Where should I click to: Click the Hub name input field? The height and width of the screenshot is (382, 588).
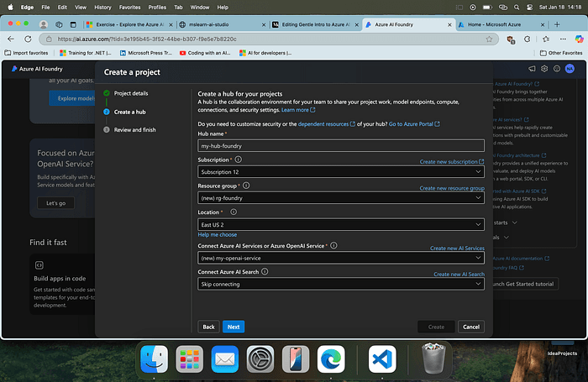(340, 146)
